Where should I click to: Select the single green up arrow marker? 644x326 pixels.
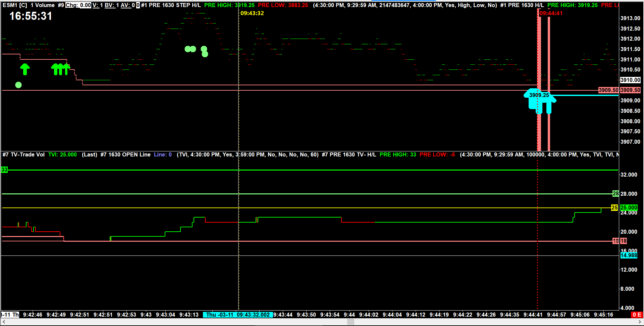coord(25,69)
